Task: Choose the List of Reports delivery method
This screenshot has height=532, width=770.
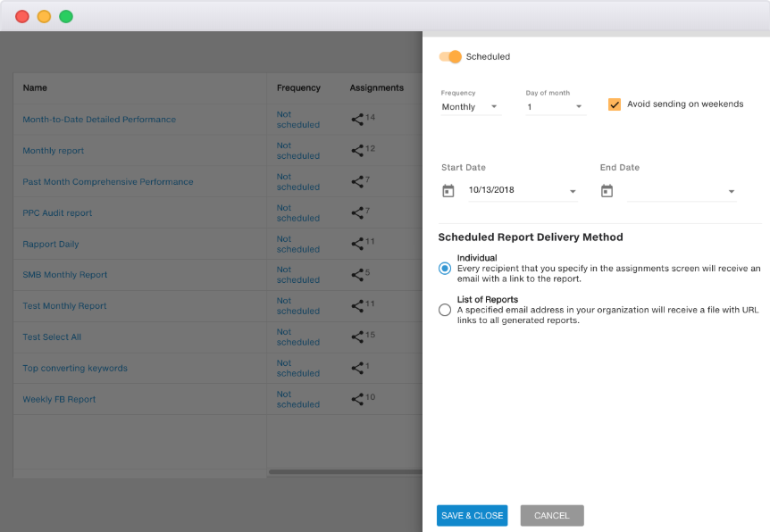Action: [444, 310]
